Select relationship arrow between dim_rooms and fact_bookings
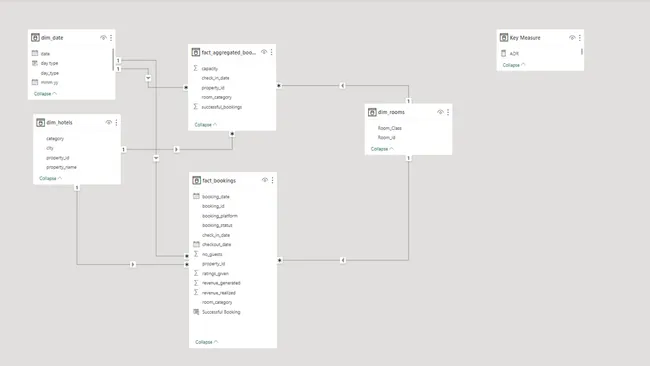 click(x=343, y=260)
